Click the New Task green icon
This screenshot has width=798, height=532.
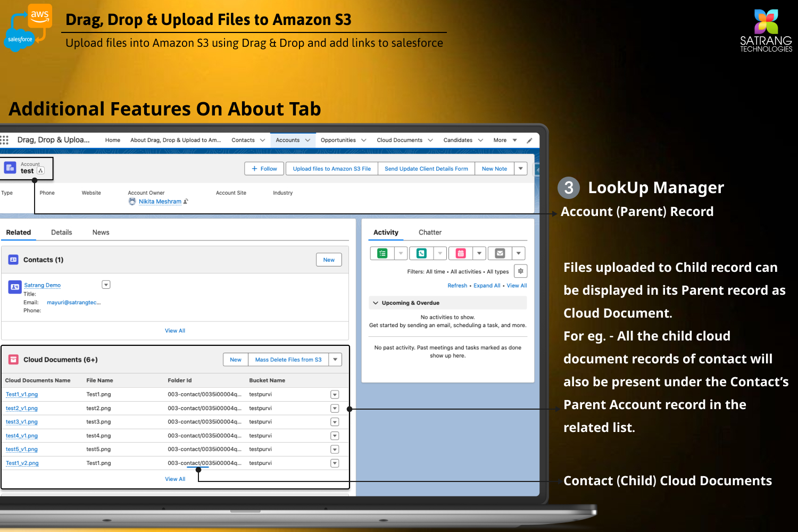click(x=383, y=253)
